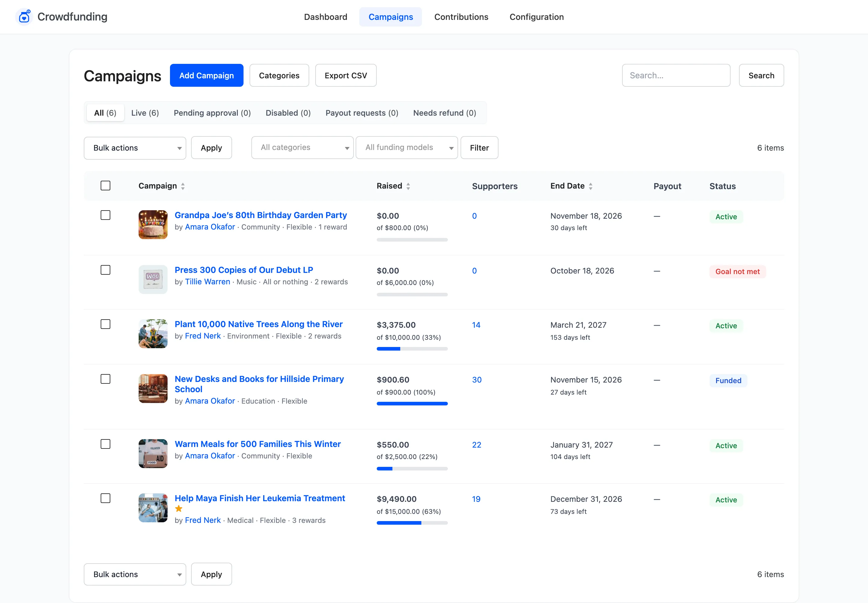Click the Filter button
868x603 pixels.
tap(480, 148)
